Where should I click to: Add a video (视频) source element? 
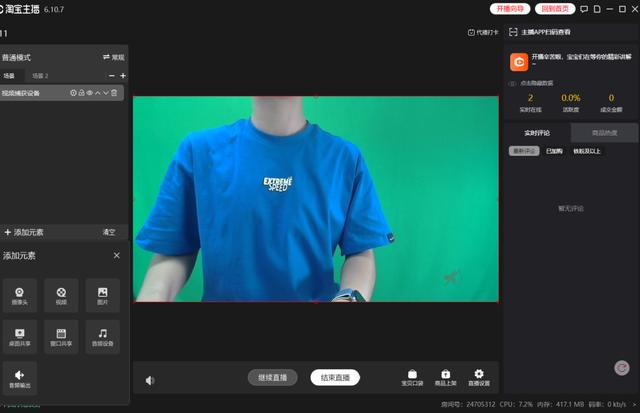(x=61, y=295)
